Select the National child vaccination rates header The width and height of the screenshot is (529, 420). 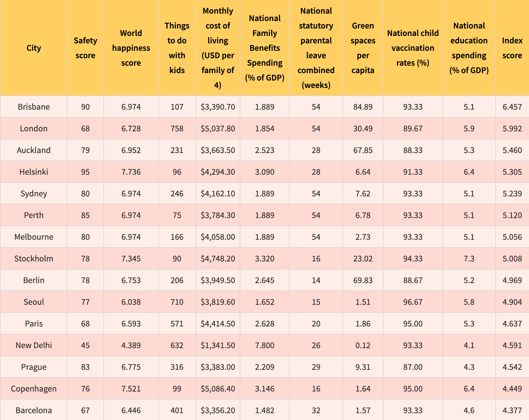(x=413, y=48)
